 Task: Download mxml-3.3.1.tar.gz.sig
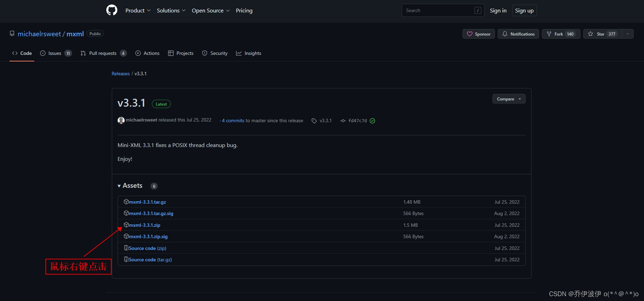151,213
